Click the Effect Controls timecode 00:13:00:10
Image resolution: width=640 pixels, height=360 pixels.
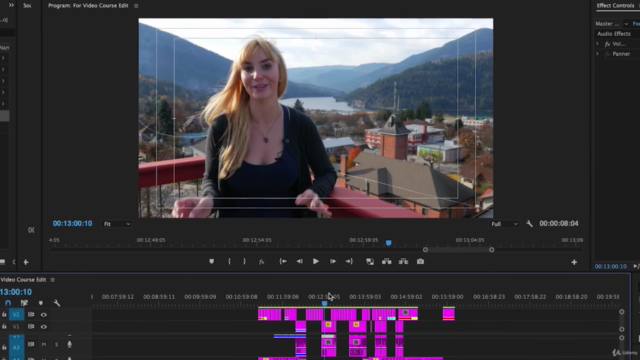coord(611,267)
